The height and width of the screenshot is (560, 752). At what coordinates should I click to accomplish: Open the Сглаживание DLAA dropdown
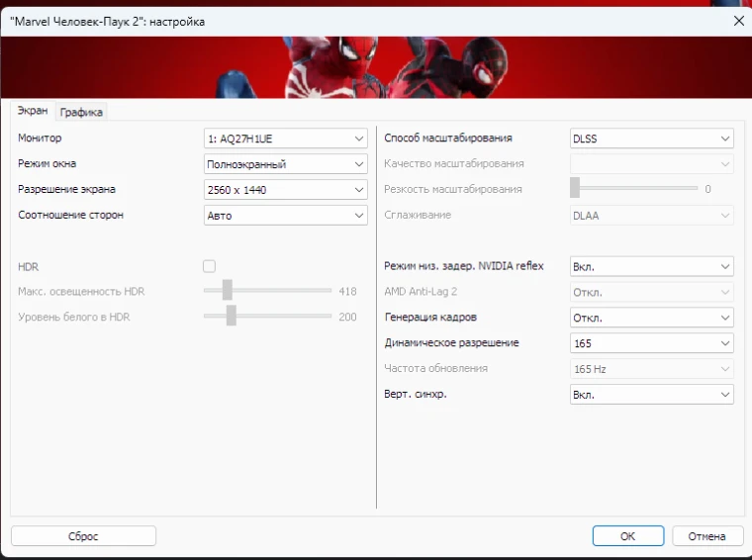(x=652, y=216)
